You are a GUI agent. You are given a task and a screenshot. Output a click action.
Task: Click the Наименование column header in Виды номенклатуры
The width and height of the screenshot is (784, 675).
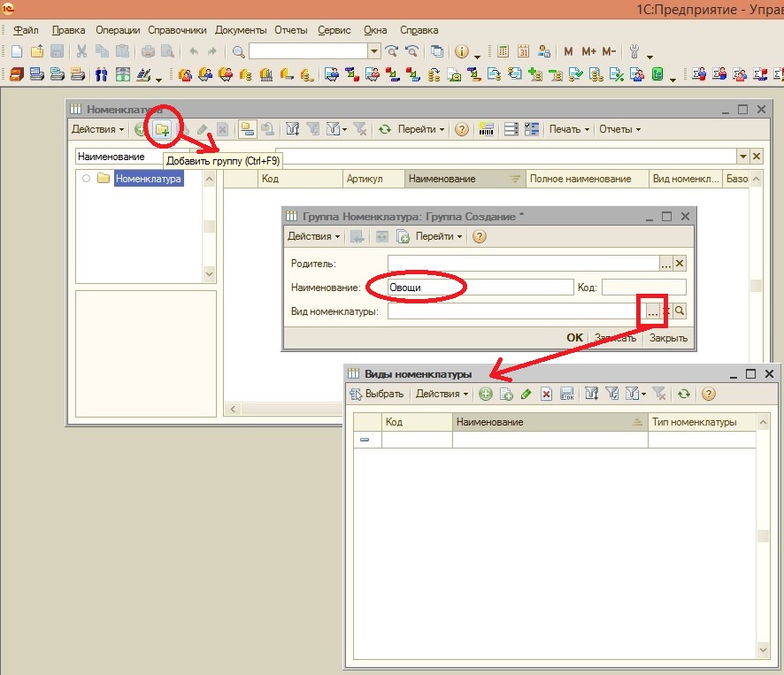pyautogui.click(x=550, y=422)
